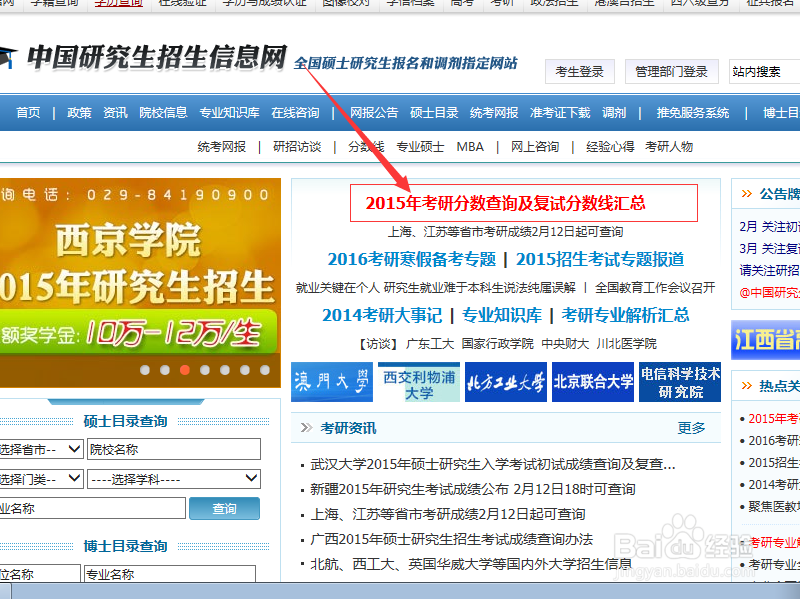Click the 专业名称 field under 博士目录查询

point(170,574)
